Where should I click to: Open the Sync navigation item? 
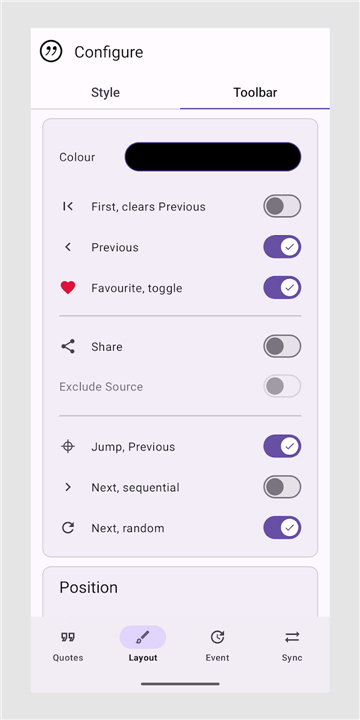[x=292, y=647]
